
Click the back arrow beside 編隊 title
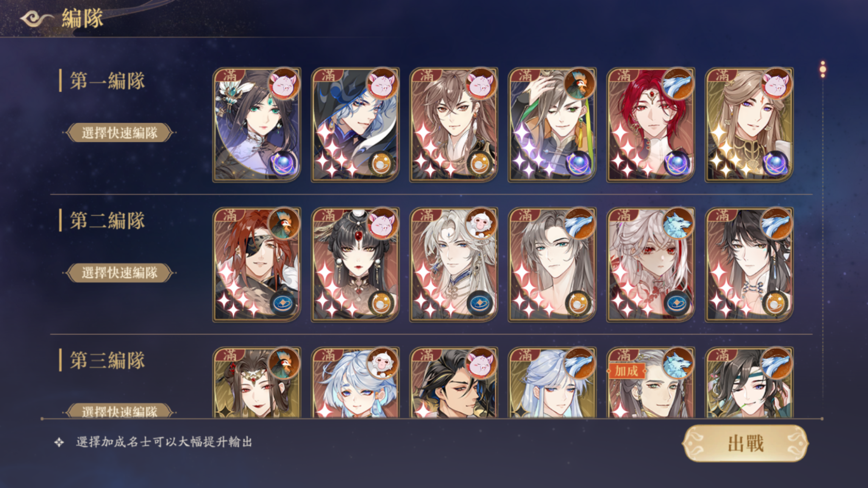[37, 19]
